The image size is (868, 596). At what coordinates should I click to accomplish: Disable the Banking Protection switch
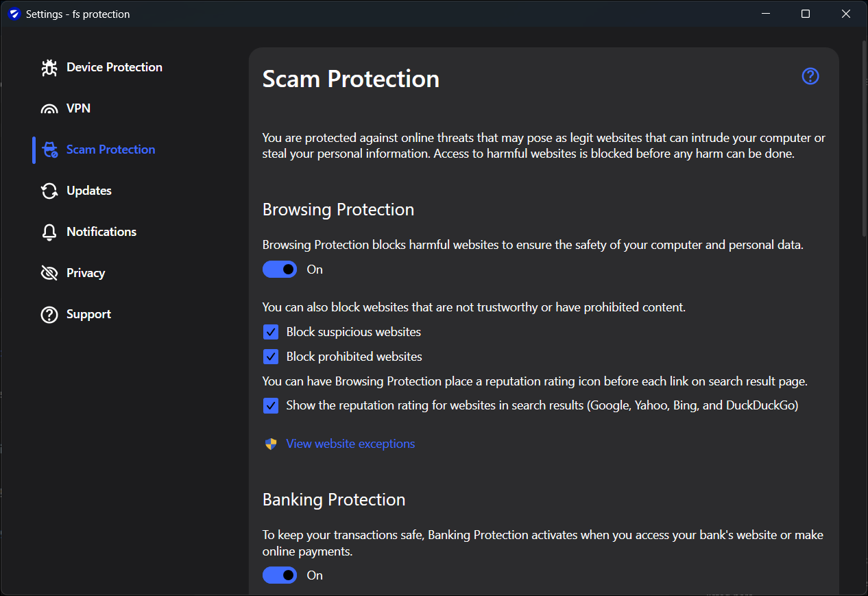tap(280, 575)
